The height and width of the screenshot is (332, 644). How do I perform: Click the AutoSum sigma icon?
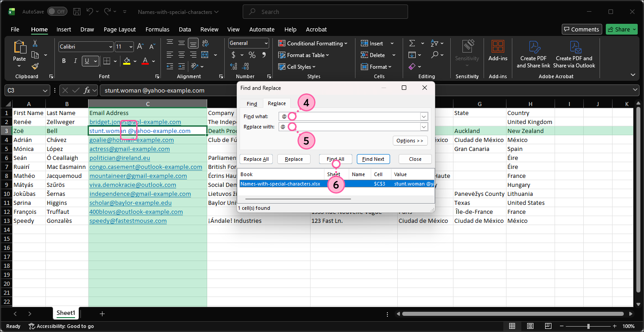click(x=412, y=44)
